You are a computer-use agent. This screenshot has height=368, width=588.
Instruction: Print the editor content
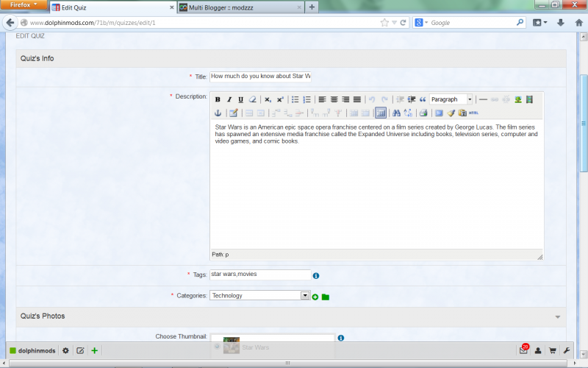pos(423,113)
